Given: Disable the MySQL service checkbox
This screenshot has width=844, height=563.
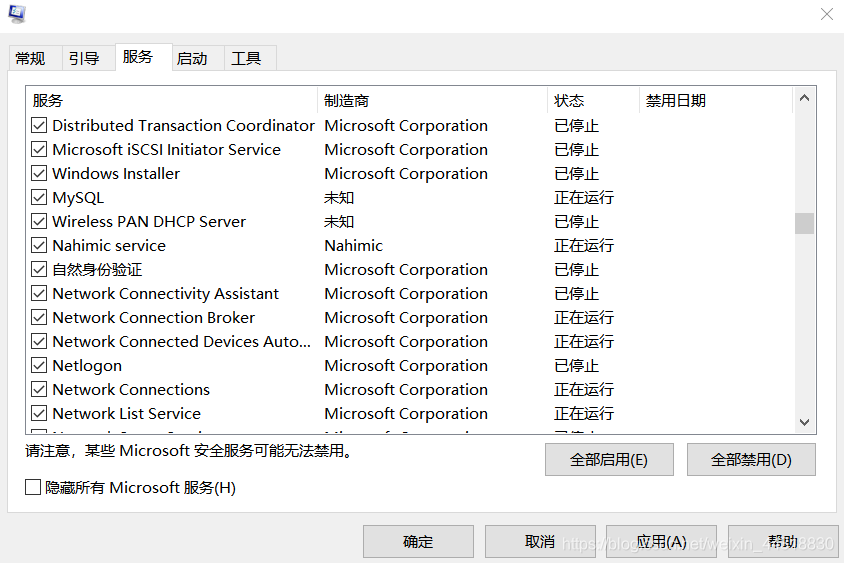Looking at the screenshot, I should coord(39,198).
